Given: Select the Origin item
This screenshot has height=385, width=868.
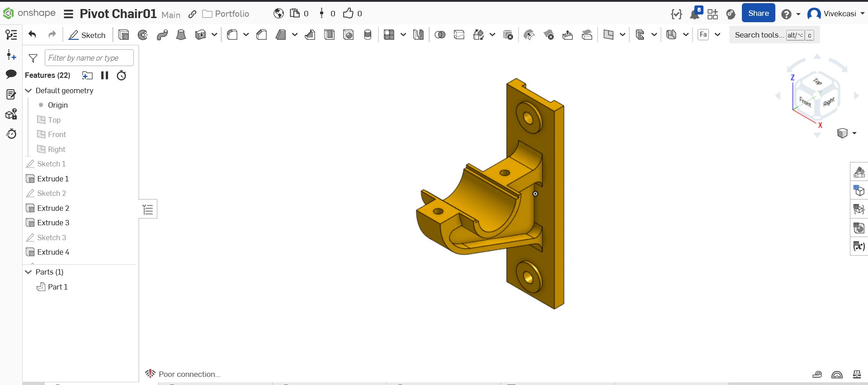Looking at the screenshot, I should 58,105.
